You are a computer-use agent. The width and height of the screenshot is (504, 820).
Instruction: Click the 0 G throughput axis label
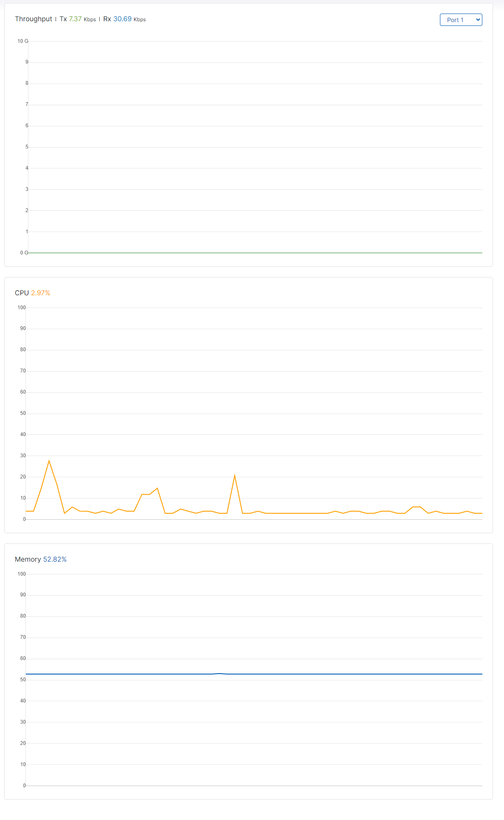(24, 253)
